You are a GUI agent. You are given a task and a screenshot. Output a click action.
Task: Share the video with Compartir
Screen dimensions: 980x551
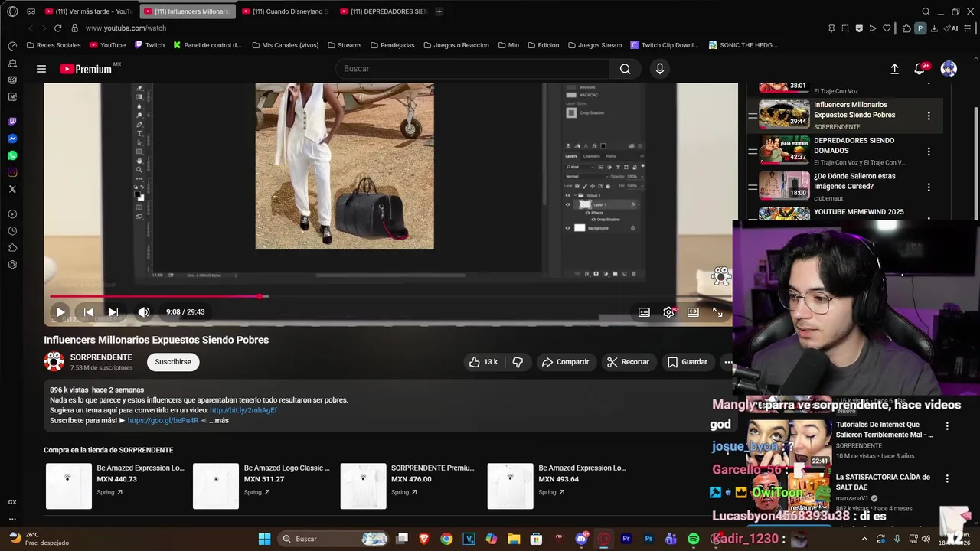[x=565, y=362]
